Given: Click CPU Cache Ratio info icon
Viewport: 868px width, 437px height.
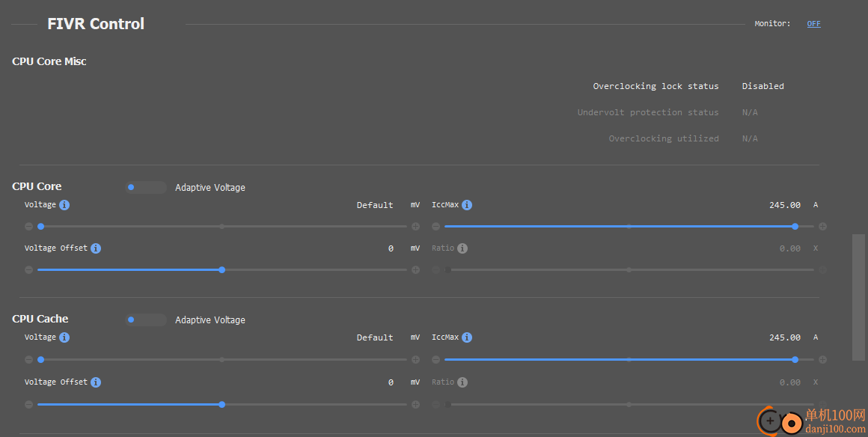Looking at the screenshot, I should (x=462, y=382).
